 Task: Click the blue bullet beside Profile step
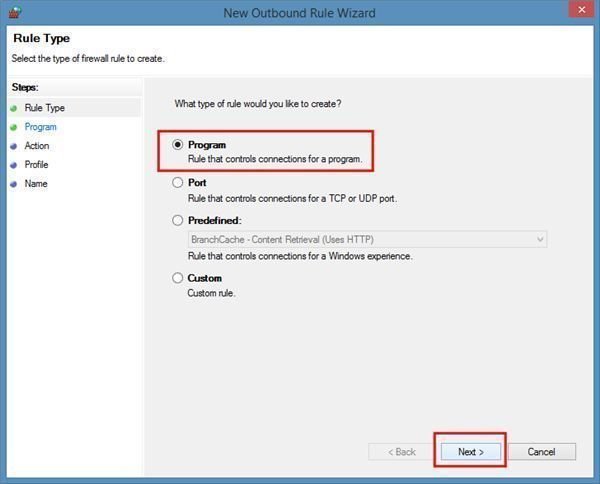click(14, 165)
